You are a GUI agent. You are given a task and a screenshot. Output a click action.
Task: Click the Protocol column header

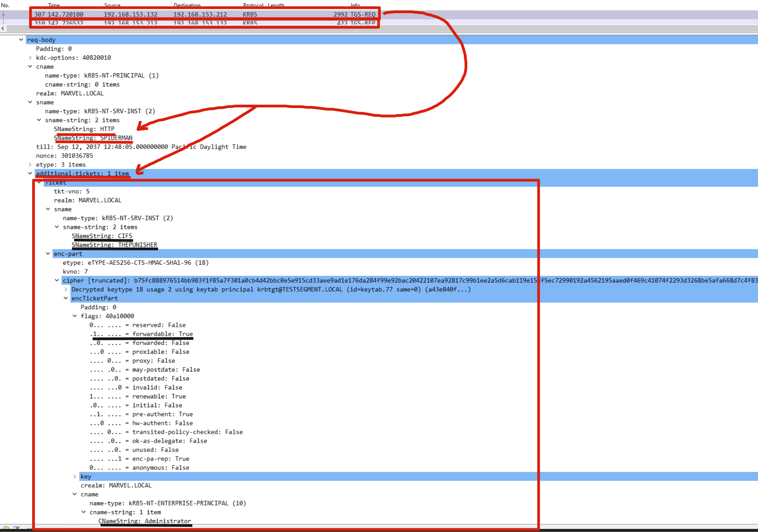[253, 5]
